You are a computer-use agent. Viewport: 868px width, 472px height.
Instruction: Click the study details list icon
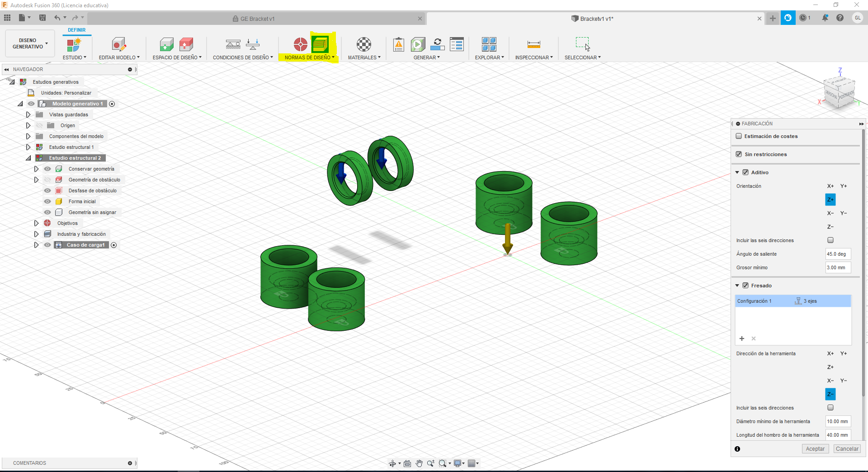(x=457, y=44)
